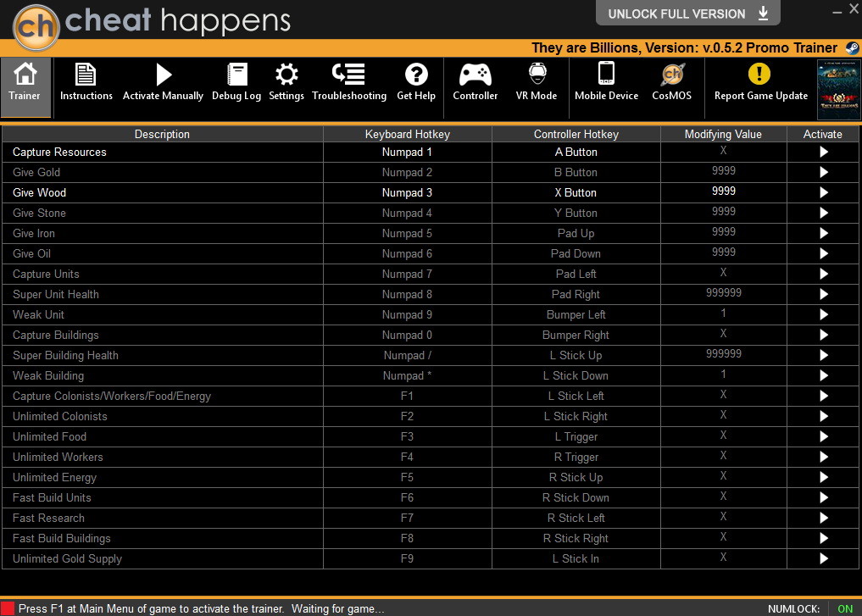Launch the CoSMOS tool icon
Screen dimensions: 862x616
(672, 75)
